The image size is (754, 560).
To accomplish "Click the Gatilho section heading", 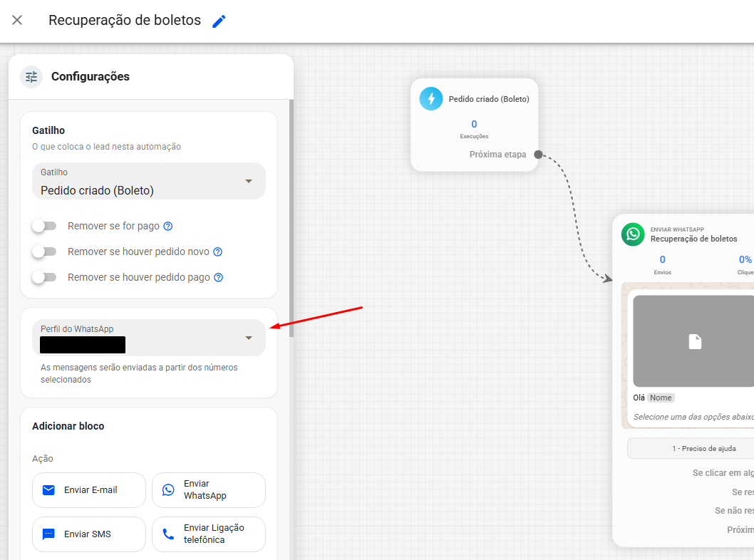I will point(48,131).
